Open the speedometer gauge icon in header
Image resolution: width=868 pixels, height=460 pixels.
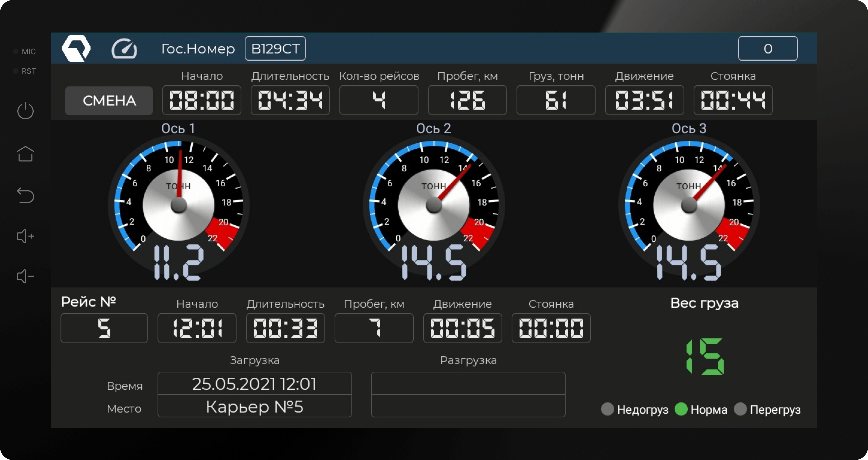pos(124,49)
